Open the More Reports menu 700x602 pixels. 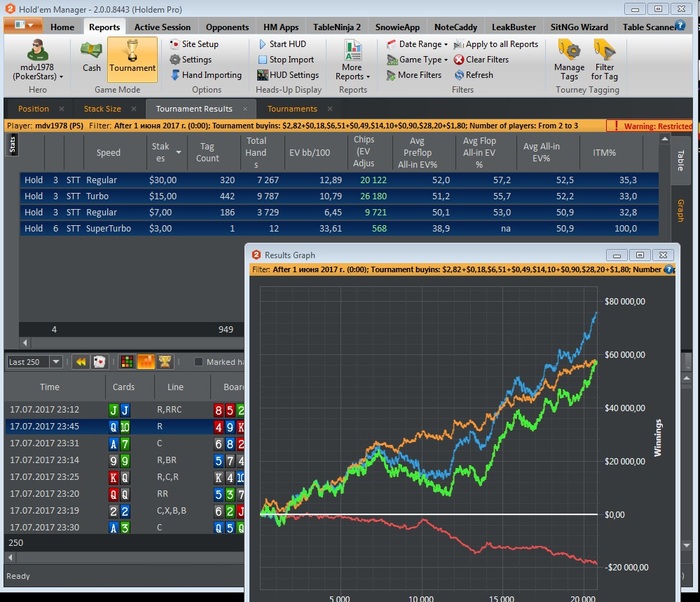pyautogui.click(x=353, y=60)
